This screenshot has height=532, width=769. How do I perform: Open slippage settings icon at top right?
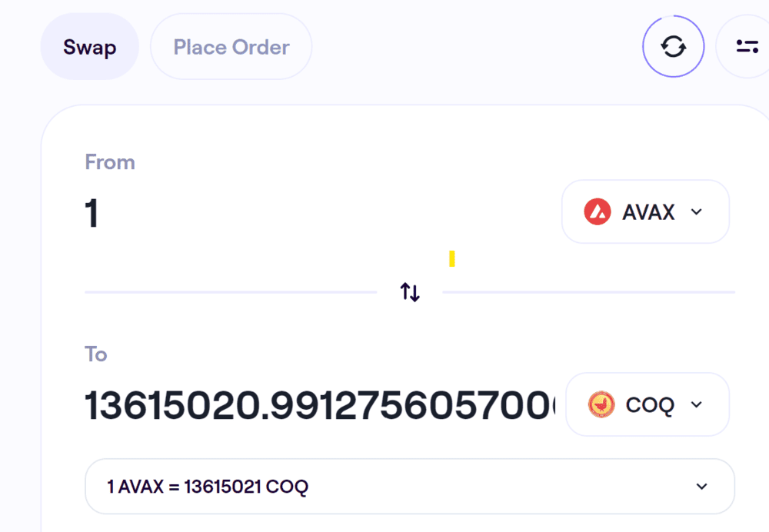pyautogui.click(x=747, y=46)
